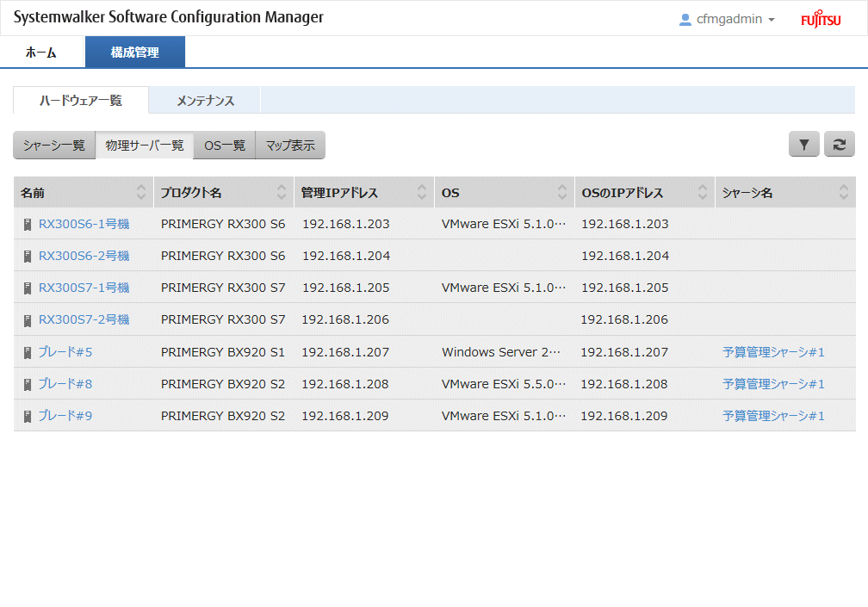Open 予算管理シャーシ#1 link in ブレード#8 row

click(773, 384)
